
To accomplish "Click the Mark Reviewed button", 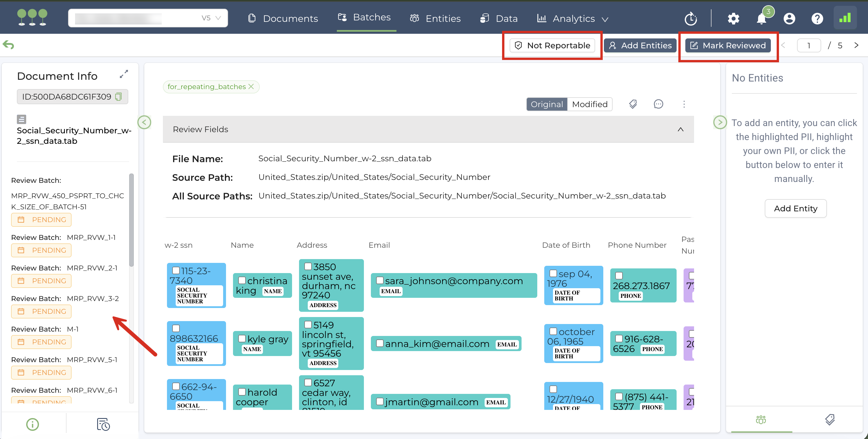I will pyautogui.click(x=728, y=45).
